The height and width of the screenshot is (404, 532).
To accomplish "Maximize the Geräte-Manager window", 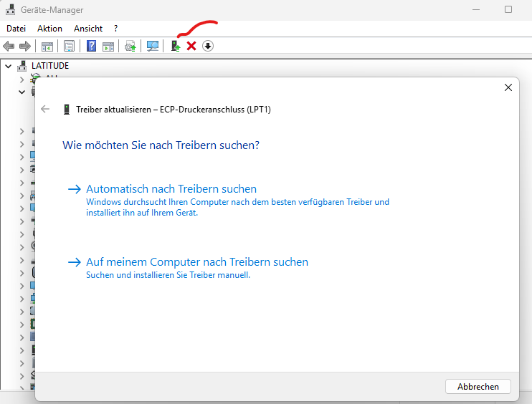I will (x=508, y=9).
